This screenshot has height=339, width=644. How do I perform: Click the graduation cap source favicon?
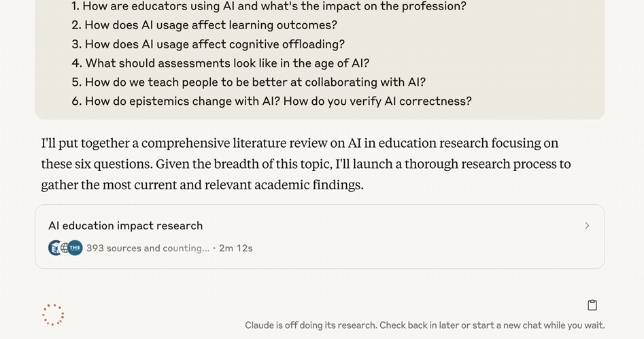pyautogui.click(x=54, y=248)
